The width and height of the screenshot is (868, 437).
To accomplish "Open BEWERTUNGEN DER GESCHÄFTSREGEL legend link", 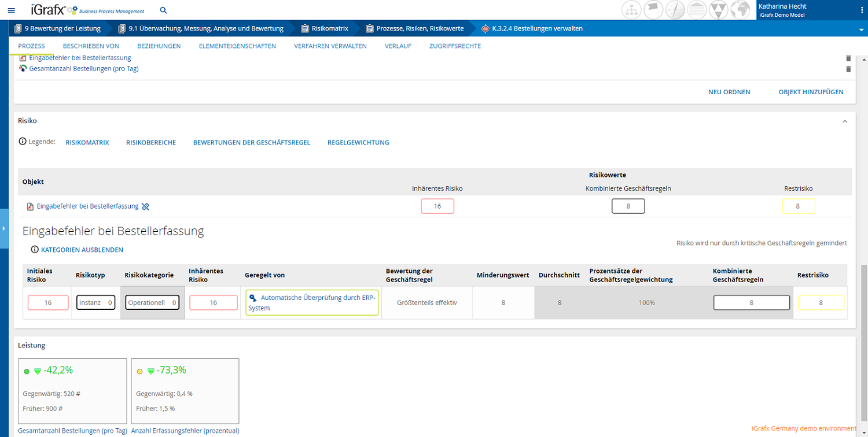I will click(x=252, y=142).
